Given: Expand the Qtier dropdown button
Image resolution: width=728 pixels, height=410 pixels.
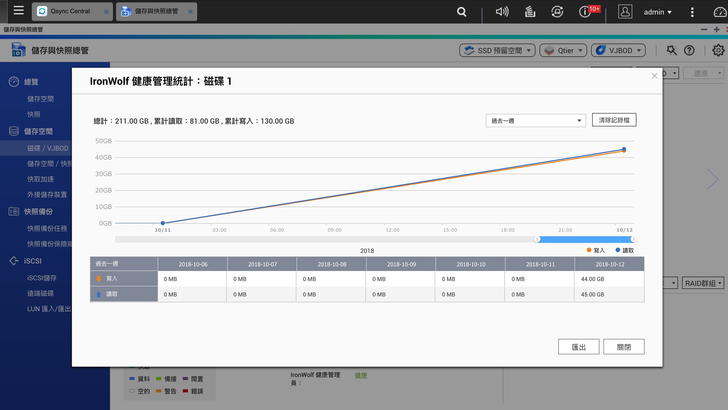Looking at the screenshot, I should (x=563, y=50).
